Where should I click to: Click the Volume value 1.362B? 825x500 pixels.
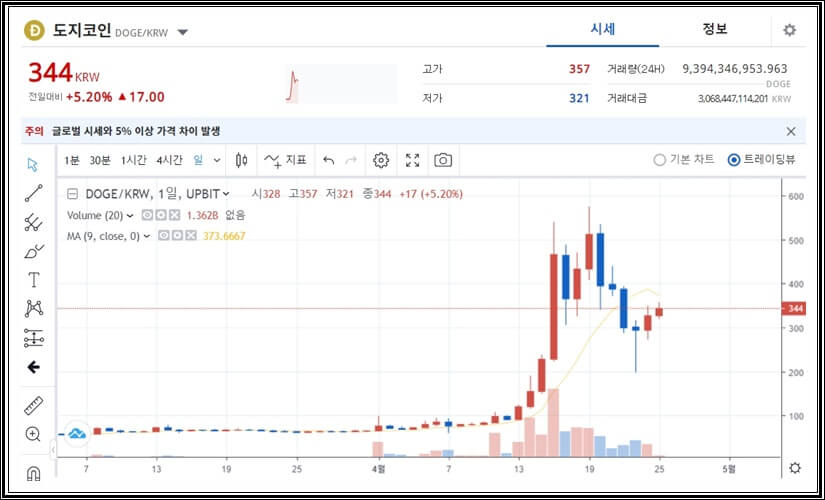coord(203,216)
